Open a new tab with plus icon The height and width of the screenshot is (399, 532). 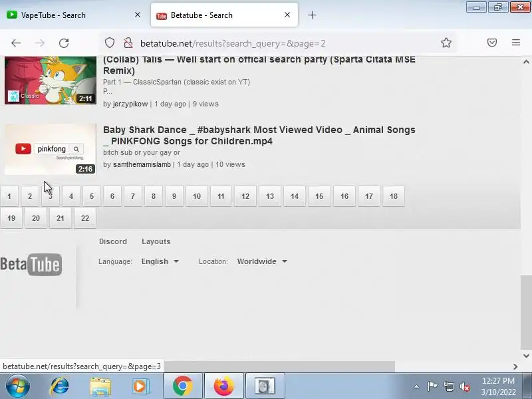(312, 15)
